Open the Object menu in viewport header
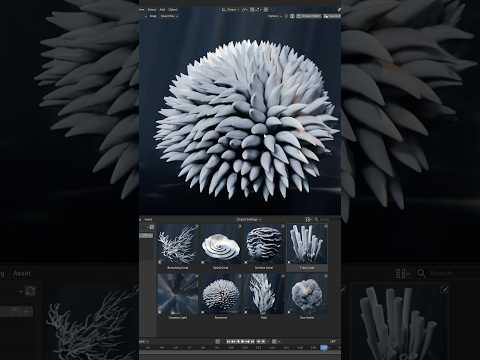The width and height of the screenshot is (480, 360). coord(173,10)
